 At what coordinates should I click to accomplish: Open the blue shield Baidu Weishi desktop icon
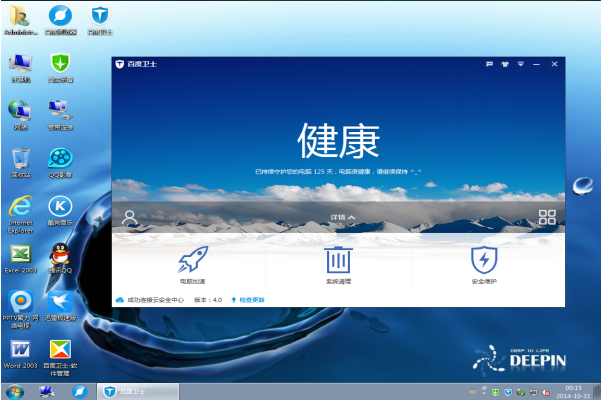point(99,21)
